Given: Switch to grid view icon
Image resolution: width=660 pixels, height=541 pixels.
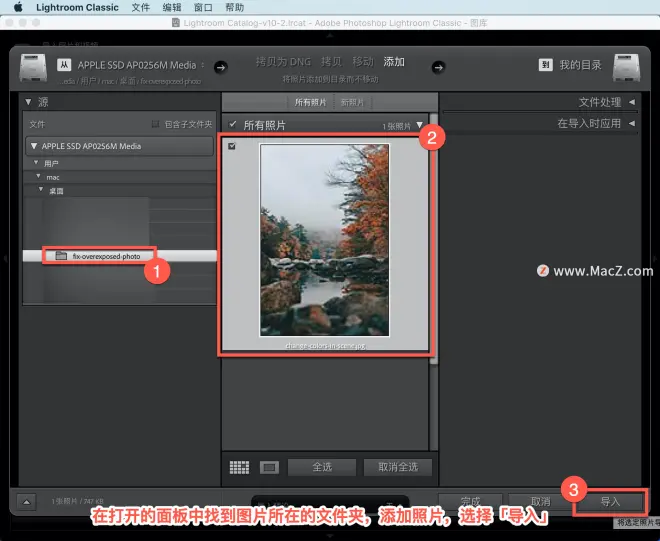Looking at the screenshot, I should click(239, 467).
